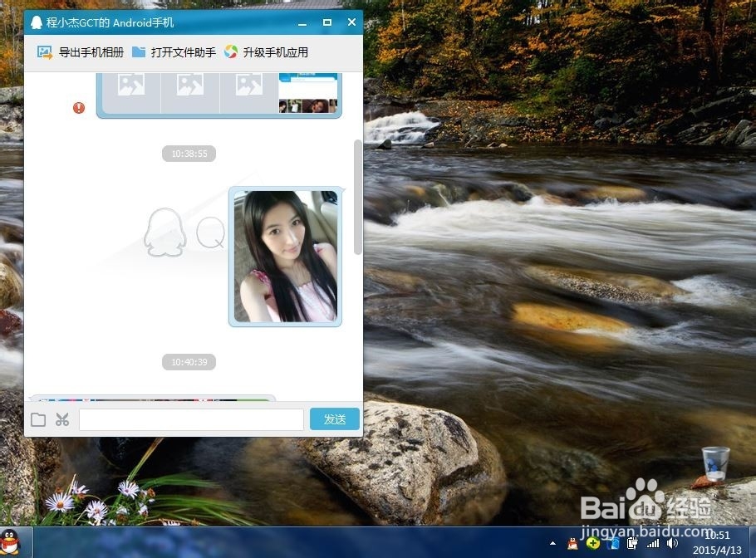
Task: Click the blue phone assistant tray icon
Action: [614, 544]
